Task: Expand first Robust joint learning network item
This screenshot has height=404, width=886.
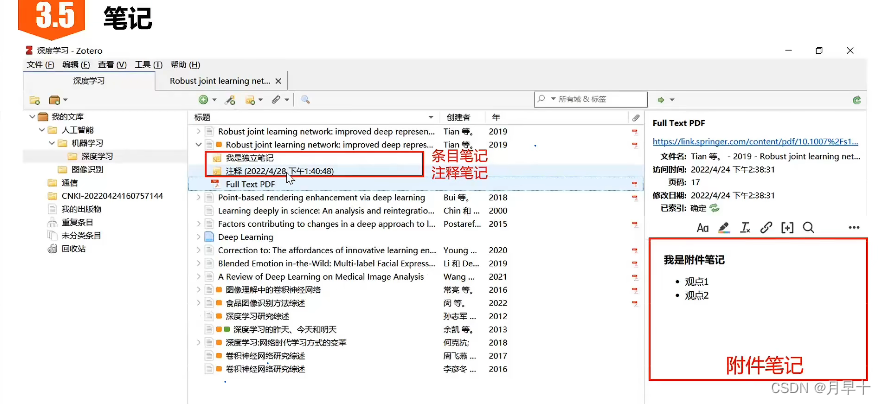Action: point(198,132)
